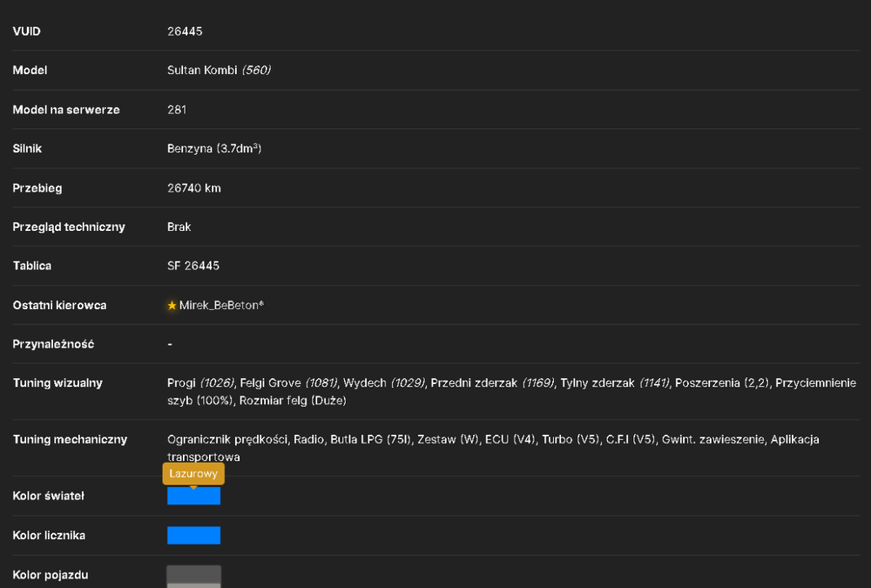Click the Tylny zderzak (1141) entry
871x588 pixels.
tap(614, 383)
